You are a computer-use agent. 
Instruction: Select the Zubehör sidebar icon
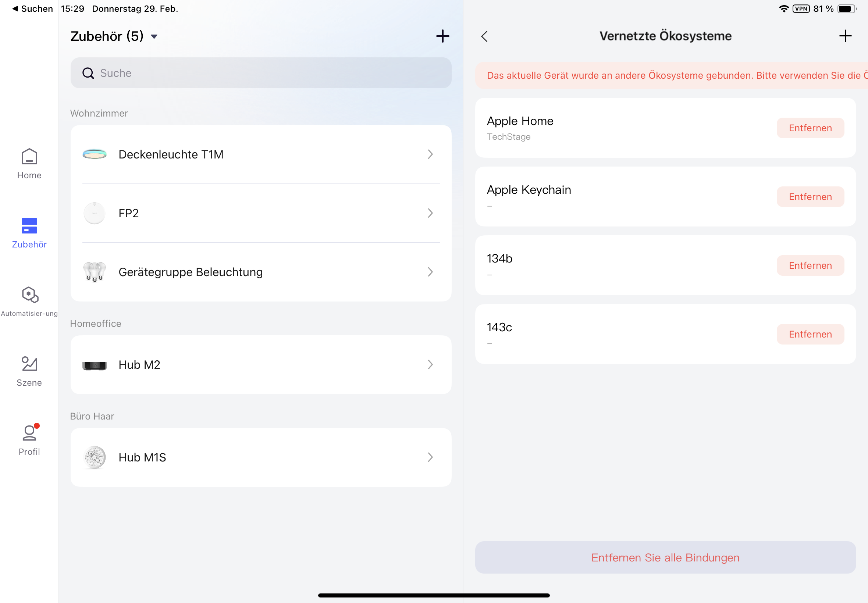tap(29, 232)
